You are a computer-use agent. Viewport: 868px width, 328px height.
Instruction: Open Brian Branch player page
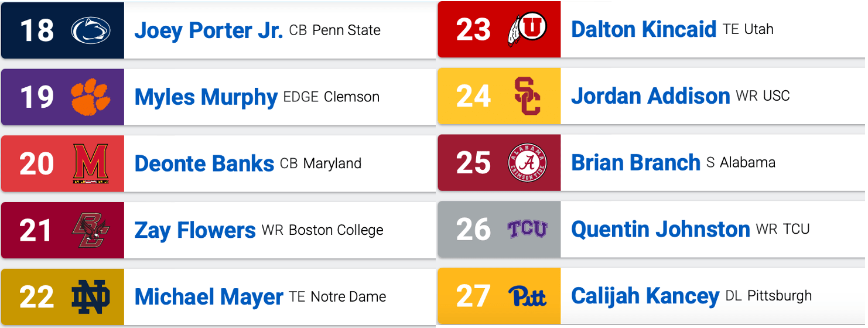click(x=635, y=162)
